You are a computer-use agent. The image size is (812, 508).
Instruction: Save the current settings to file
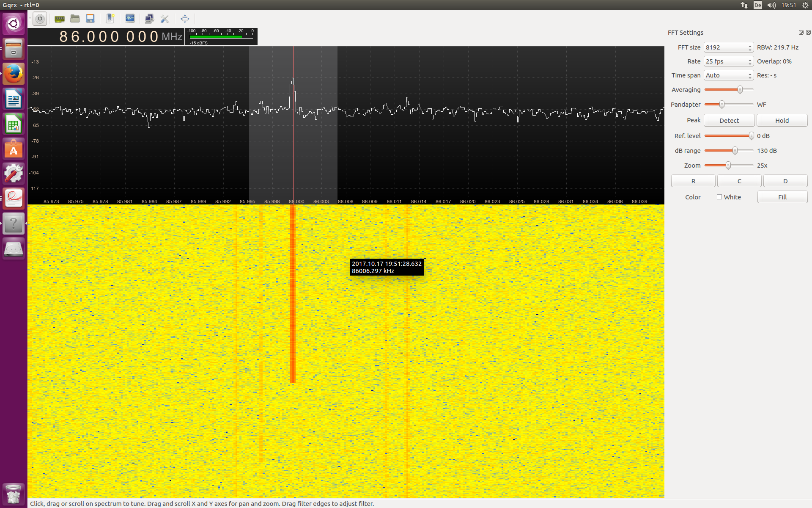pos(90,19)
